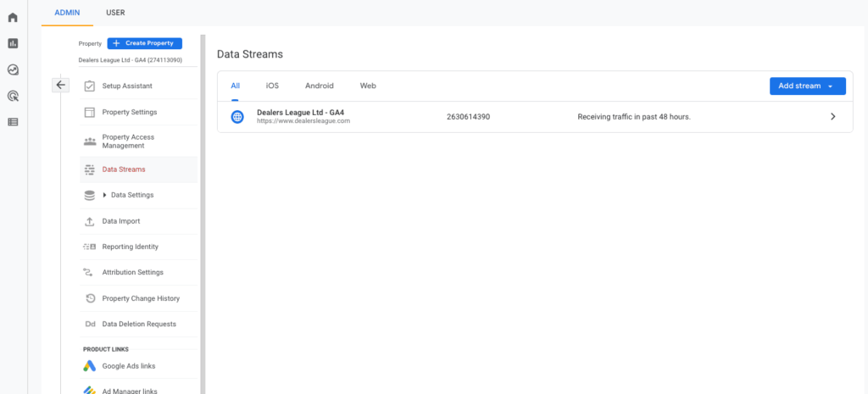This screenshot has width=868, height=394.
Task: Open the Advertising icon in left rail
Action: [x=13, y=96]
